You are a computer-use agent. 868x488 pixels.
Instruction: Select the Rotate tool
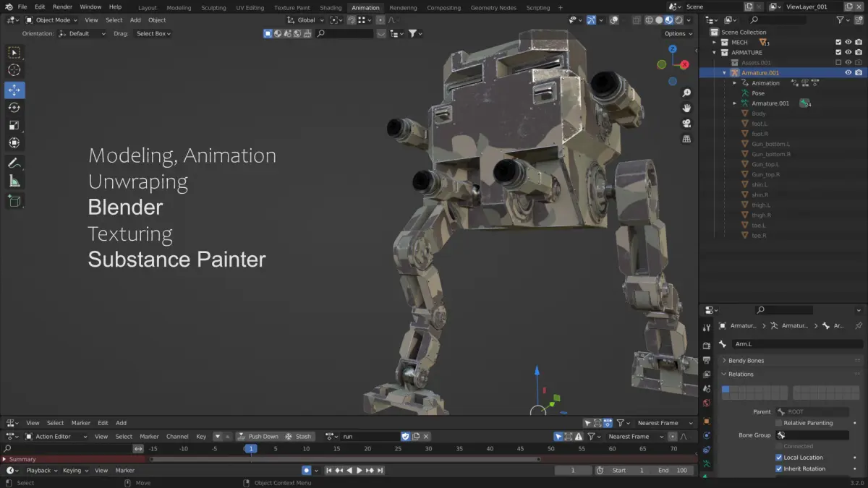[x=14, y=108]
